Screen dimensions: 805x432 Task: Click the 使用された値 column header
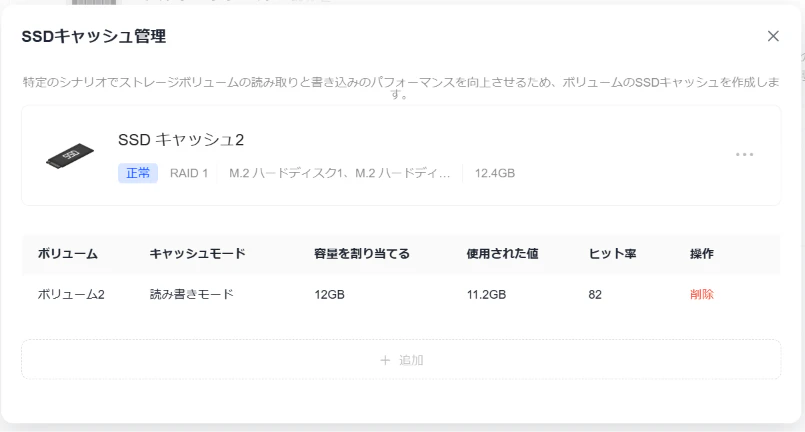click(x=502, y=254)
